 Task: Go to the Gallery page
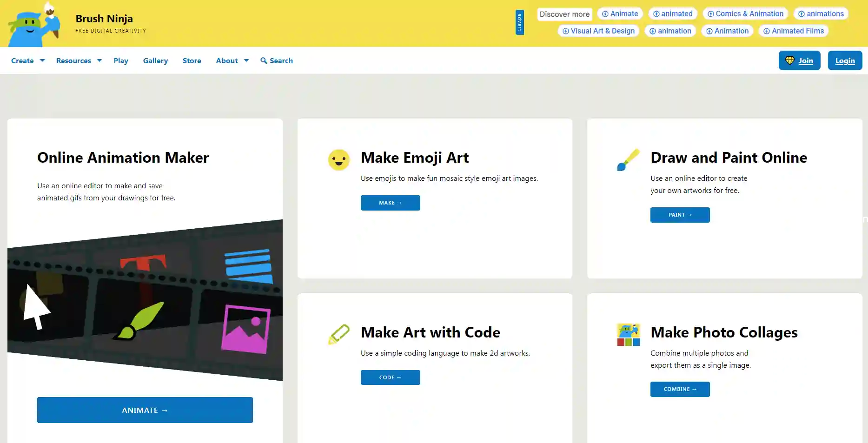click(155, 61)
